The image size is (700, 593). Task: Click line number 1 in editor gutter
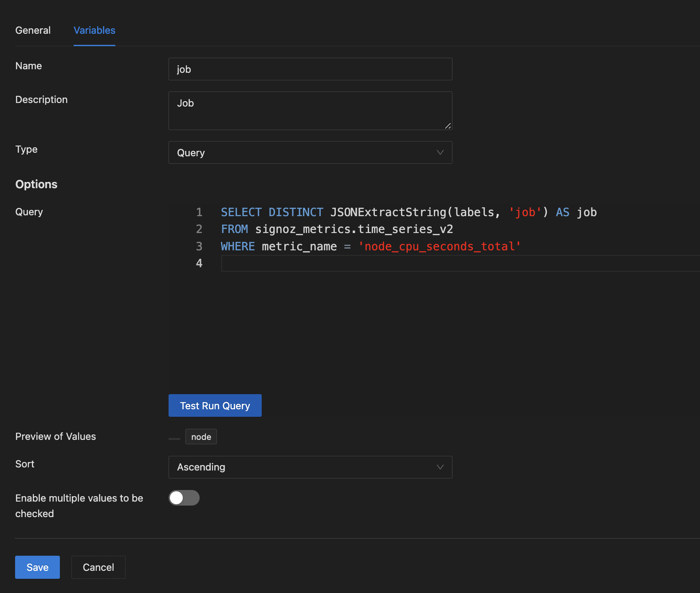tap(199, 212)
